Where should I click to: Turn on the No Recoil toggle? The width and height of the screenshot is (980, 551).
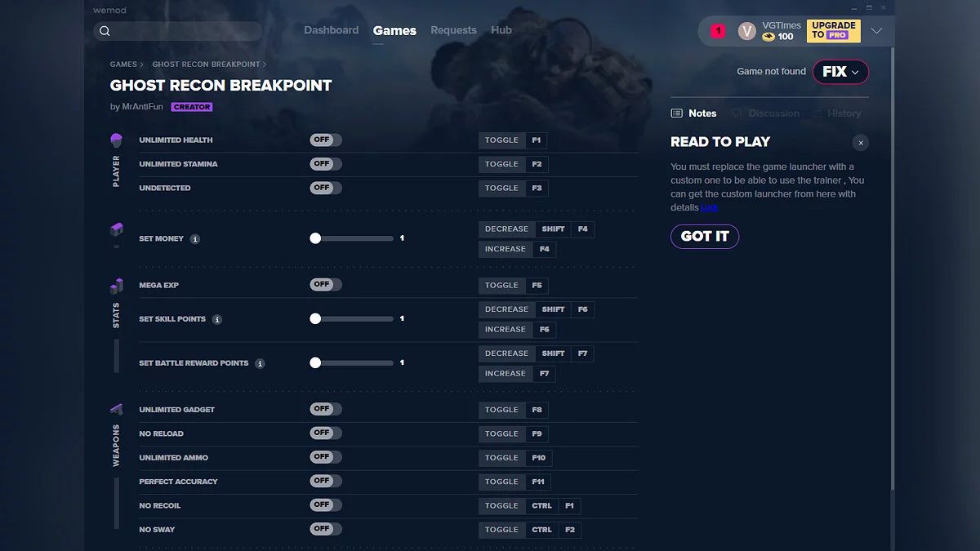pos(325,505)
